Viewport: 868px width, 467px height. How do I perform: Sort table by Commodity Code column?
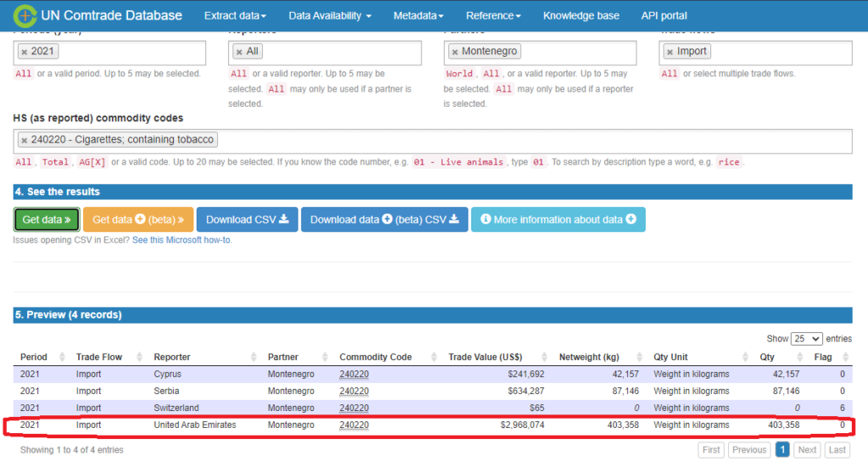pyautogui.click(x=387, y=357)
